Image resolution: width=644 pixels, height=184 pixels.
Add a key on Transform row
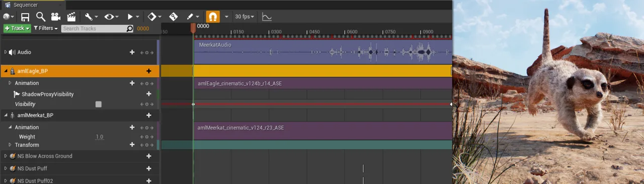147,145
